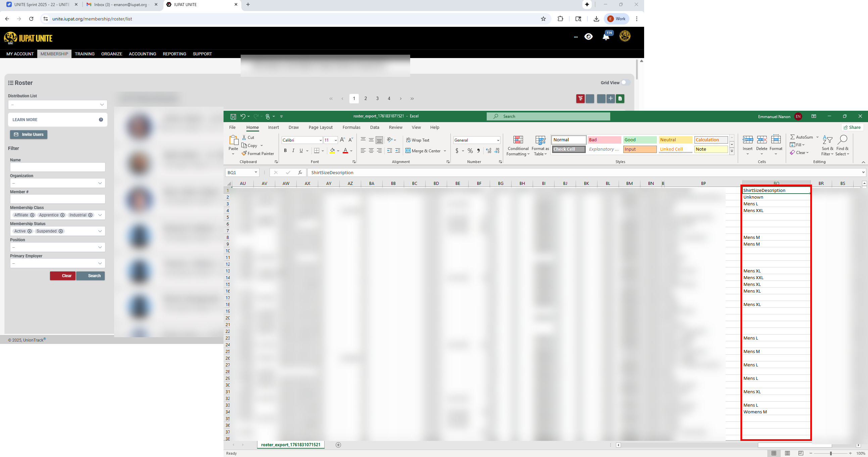The height and width of the screenshot is (457, 868).
Task: Click the Excel save icon
Action: (233, 116)
